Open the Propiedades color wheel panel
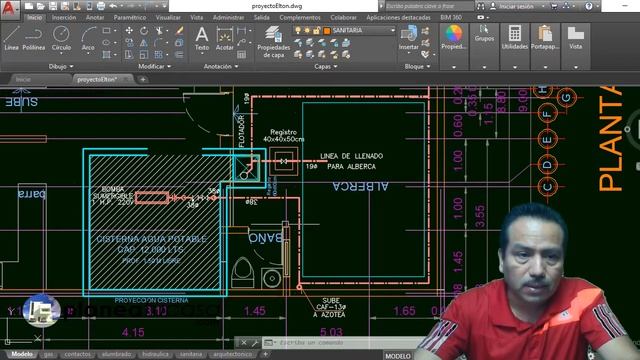 (x=454, y=38)
